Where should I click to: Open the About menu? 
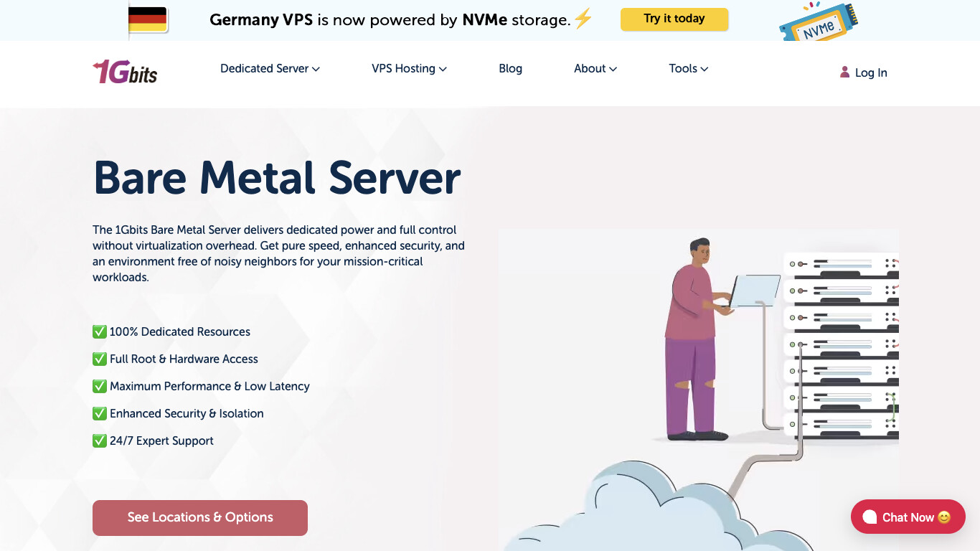pos(595,69)
